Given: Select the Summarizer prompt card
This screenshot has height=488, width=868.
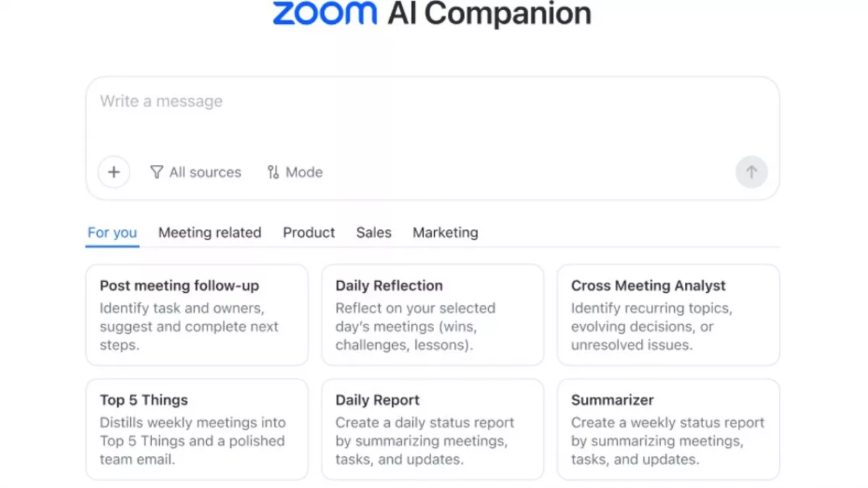Looking at the screenshot, I should (668, 429).
